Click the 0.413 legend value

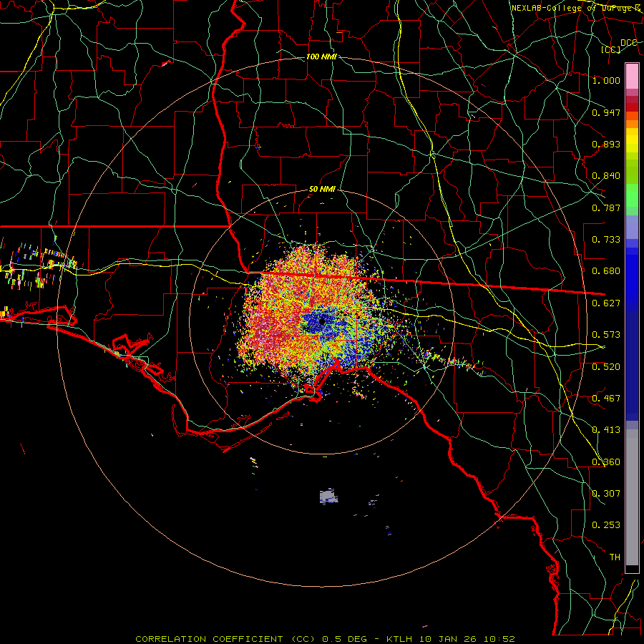click(606, 430)
